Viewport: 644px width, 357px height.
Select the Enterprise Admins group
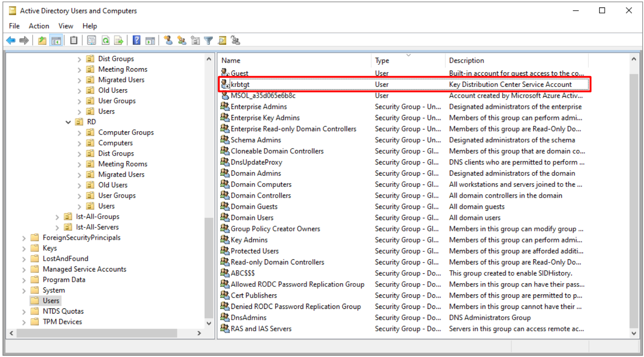coord(259,107)
